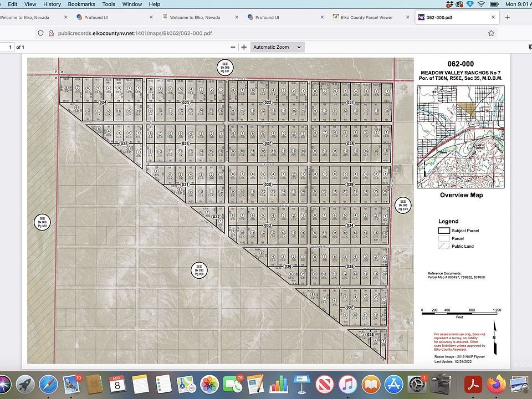
Task: Close the Elko County Parcel Viewer tab
Action: pyautogui.click(x=407, y=17)
